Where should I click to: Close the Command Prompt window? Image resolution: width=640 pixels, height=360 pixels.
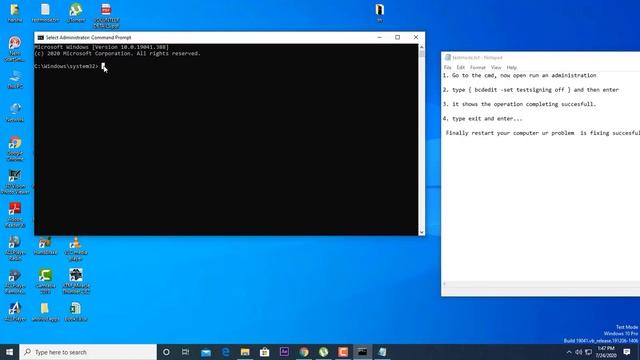tap(416, 37)
